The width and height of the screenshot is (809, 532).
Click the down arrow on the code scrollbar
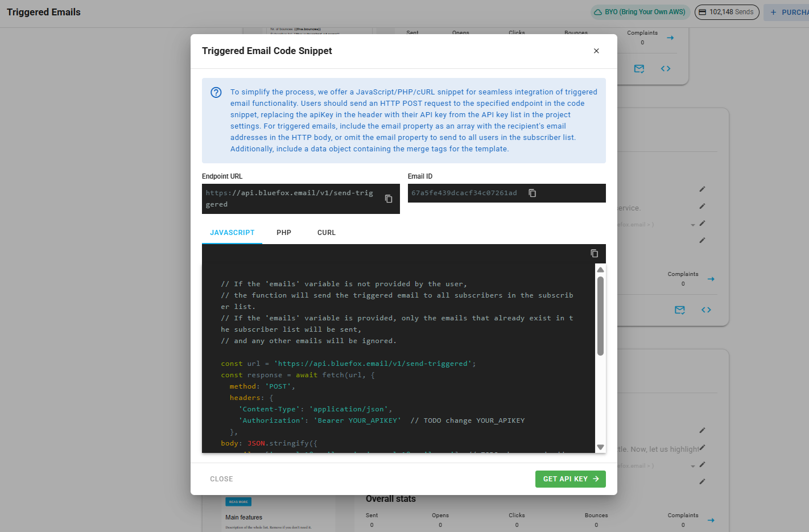(x=601, y=448)
